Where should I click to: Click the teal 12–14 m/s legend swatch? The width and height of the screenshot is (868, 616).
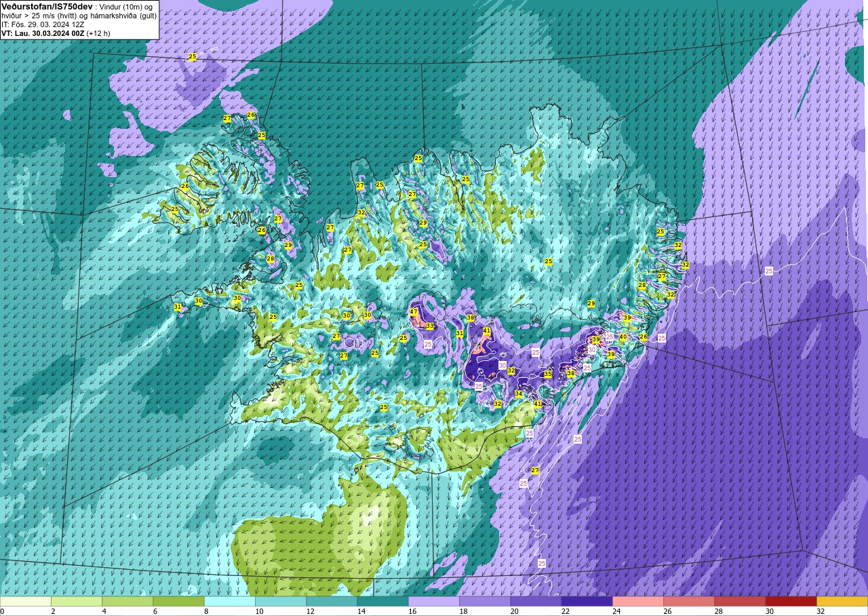coord(332,601)
